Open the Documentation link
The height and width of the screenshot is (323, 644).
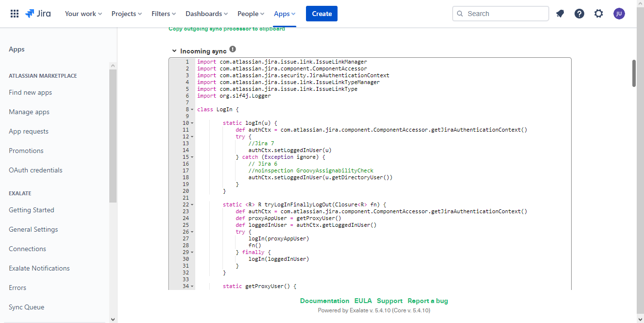point(324,301)
